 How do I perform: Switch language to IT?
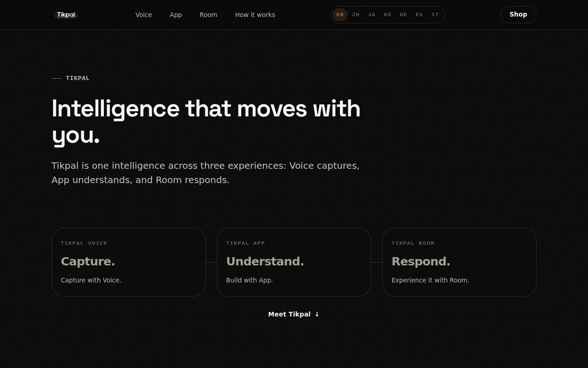(435, 15)
